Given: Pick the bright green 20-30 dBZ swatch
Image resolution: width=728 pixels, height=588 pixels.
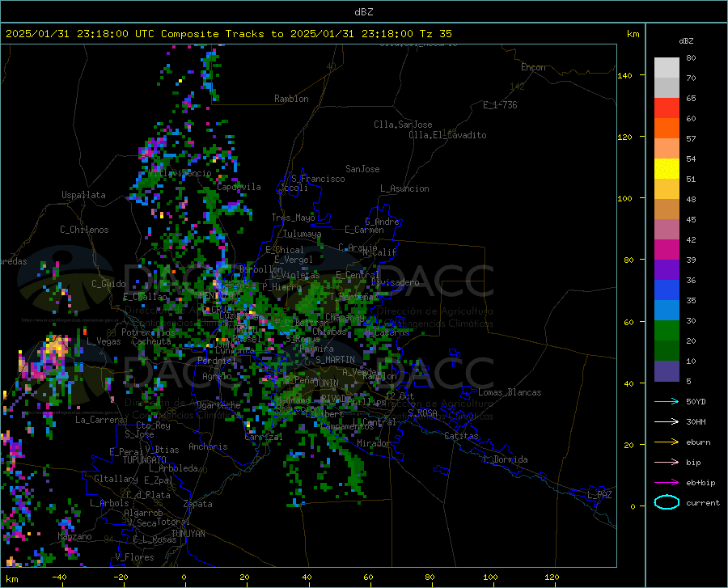Looking at the screenshot, I should coord(667,331).
